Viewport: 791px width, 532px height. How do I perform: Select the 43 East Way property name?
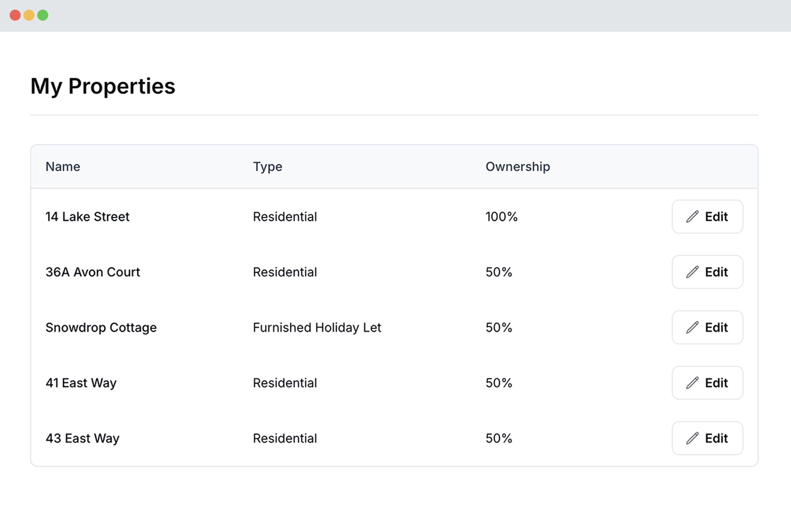click(82, 438)
